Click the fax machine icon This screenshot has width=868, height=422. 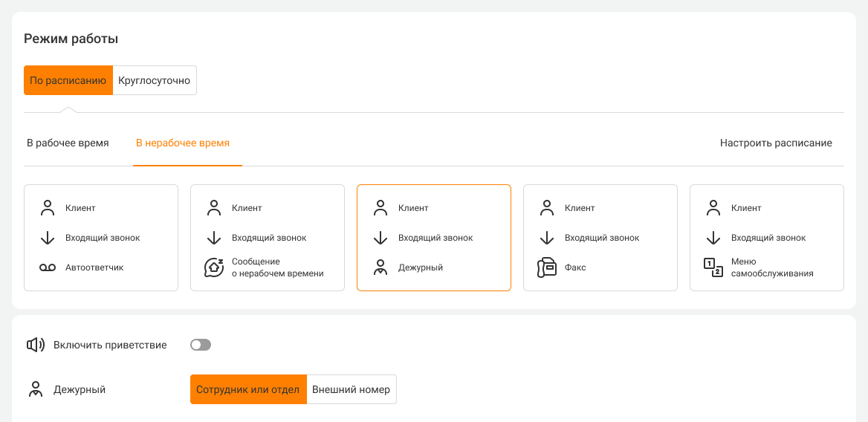[547, 267]
